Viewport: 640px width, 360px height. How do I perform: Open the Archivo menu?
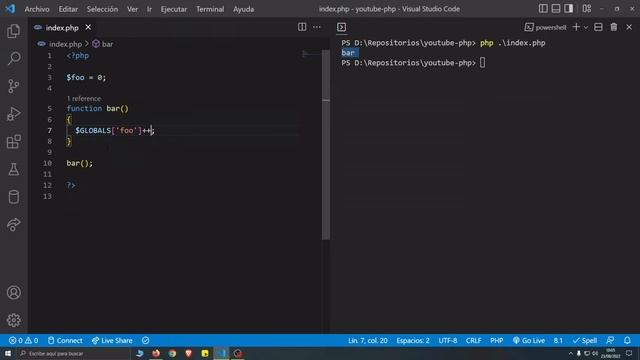coord(37,9)
